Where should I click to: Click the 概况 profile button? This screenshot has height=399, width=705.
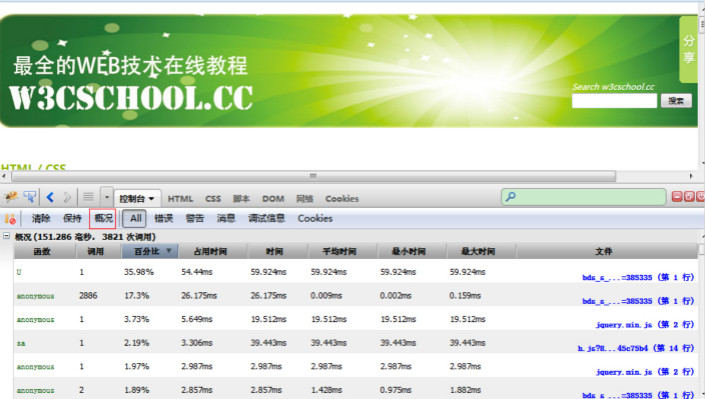[x=103, y=219]
